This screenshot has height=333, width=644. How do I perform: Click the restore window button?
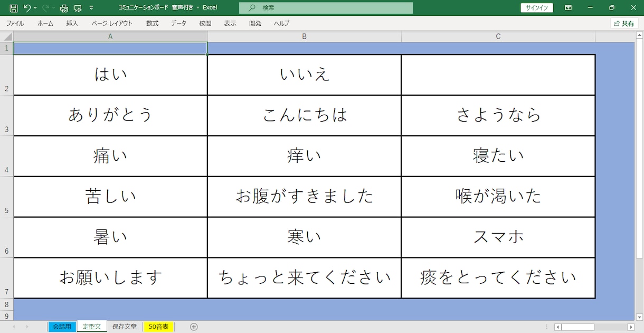click(x=612, y=8)
